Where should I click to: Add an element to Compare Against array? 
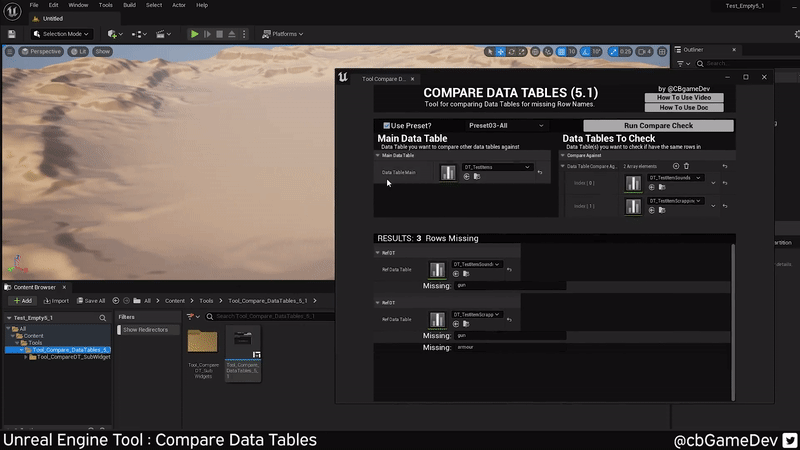pos(676,166)
